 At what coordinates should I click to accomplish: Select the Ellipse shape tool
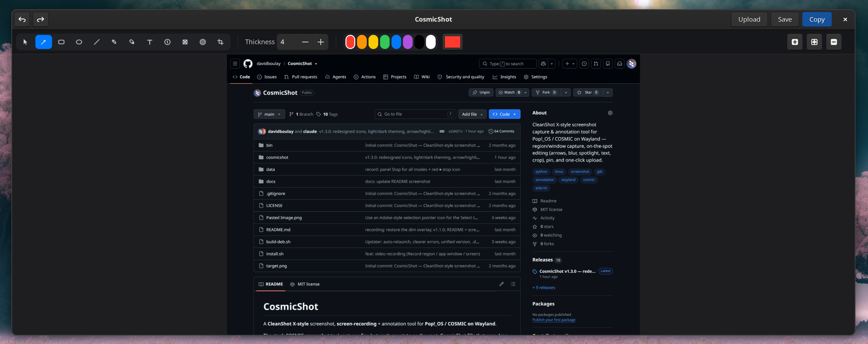pyautogui.click(x=79, y=42)
